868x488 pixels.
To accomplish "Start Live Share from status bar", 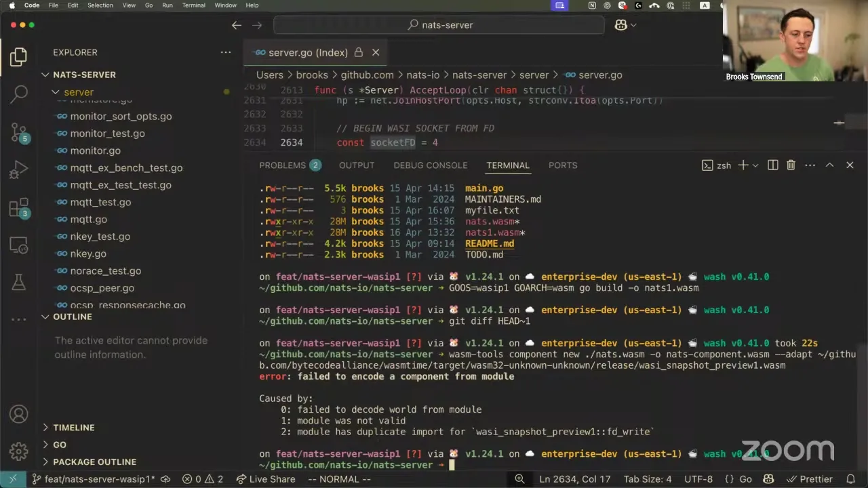I will click(x=265, y=479).
